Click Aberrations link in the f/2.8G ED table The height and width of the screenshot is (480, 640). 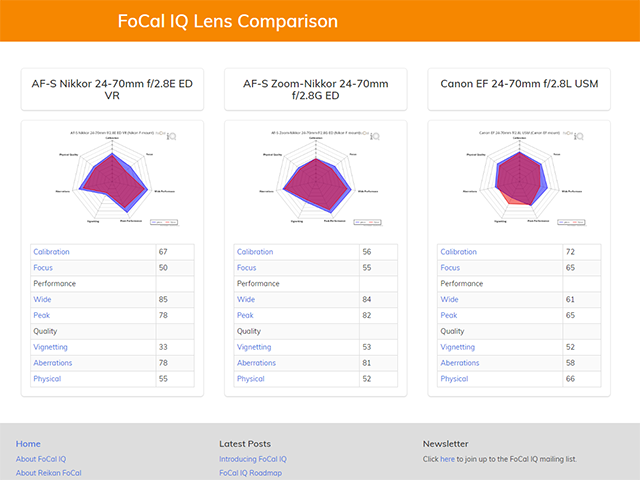(x=256, y=363)
